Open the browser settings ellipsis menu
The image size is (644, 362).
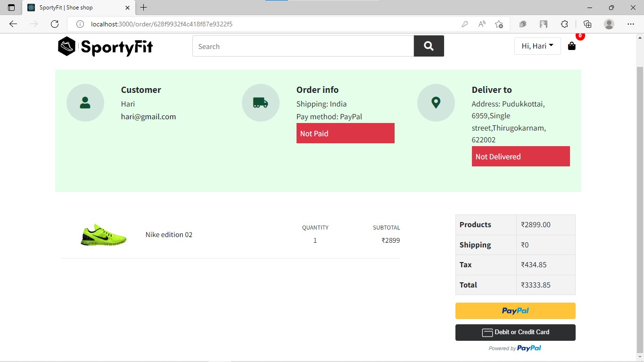(630, 24)
